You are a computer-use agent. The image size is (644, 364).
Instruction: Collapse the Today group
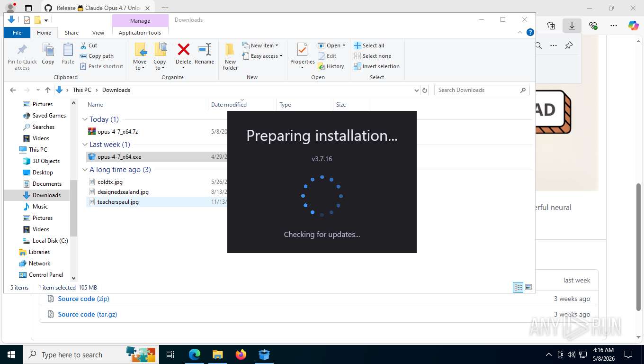point(85,119)
